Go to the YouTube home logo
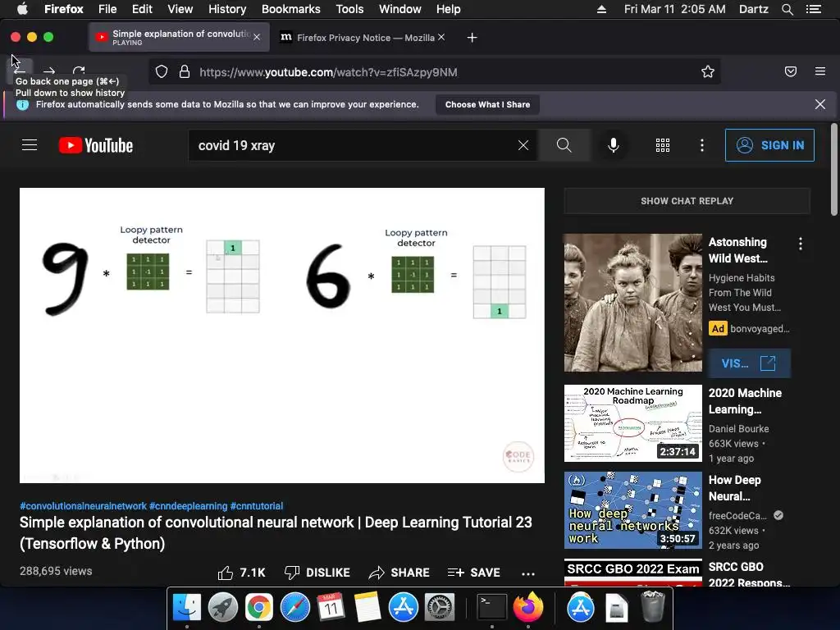Image resolution: width=840 pixels, height=630 pixels. (96, 145)
